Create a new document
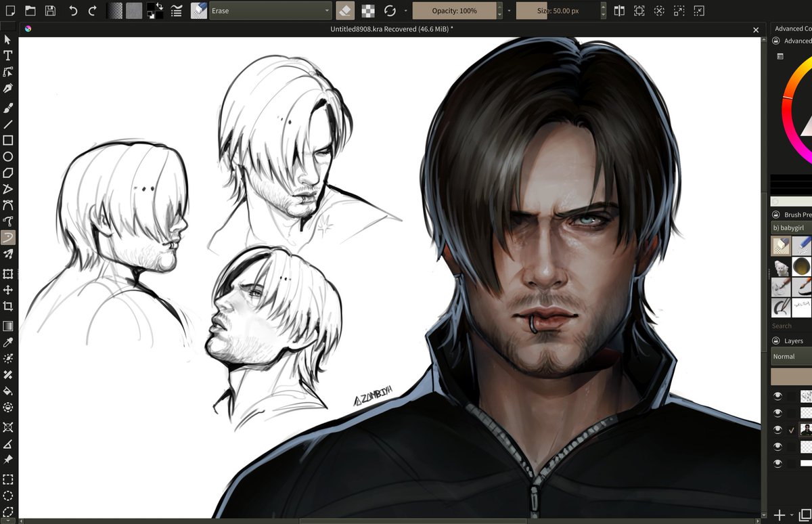812x524 pixels. 9,11
